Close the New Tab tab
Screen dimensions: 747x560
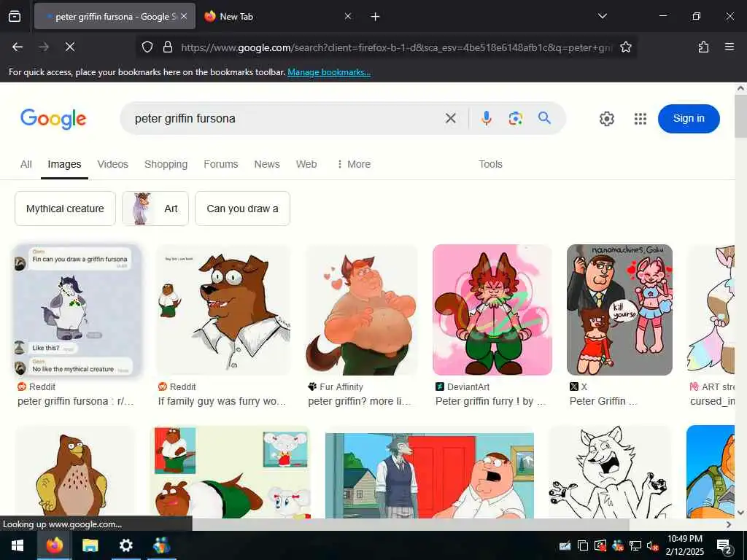pyautogui.click(x=348, y=16)
